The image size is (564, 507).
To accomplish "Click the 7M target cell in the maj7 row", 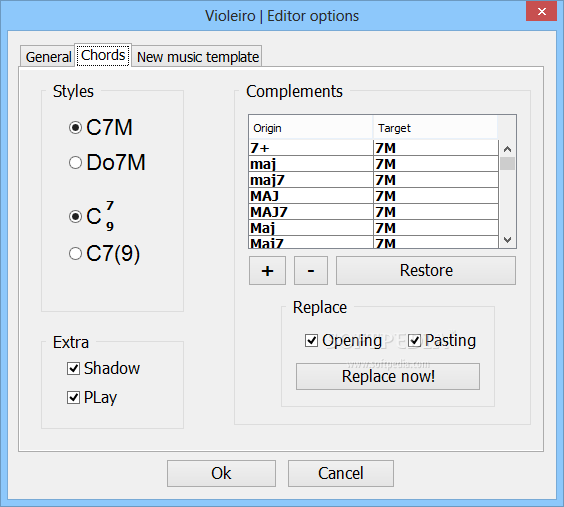I will coord(436,179).
